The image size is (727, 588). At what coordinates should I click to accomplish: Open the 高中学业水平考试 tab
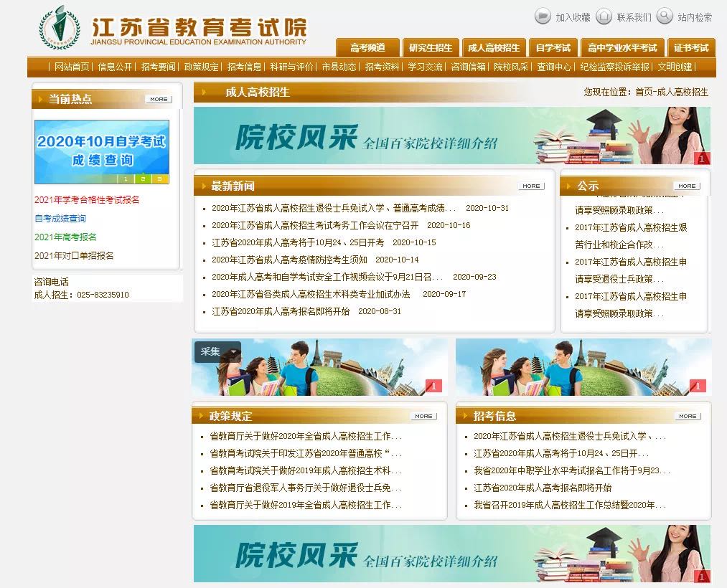pos(622,47)
